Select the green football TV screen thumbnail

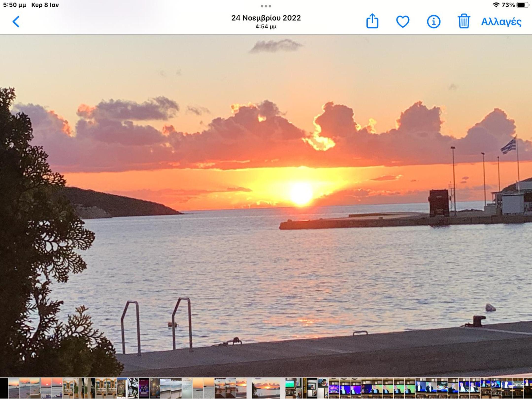point(291,388)
